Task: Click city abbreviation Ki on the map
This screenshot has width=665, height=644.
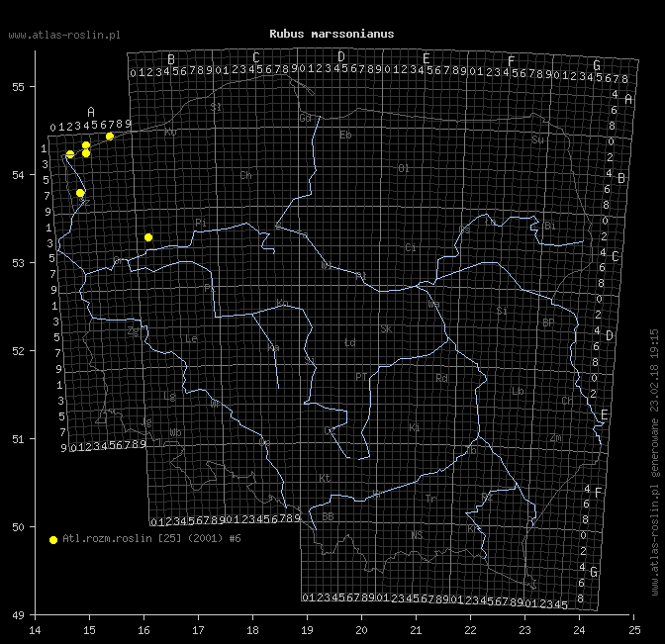Action: click(415, 427)
